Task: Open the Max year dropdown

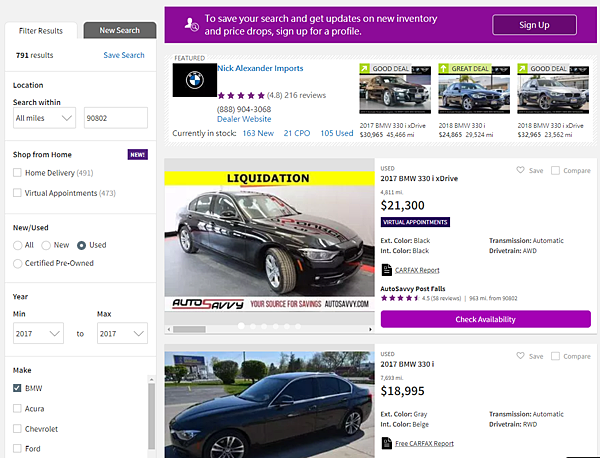Action: click(x=122, y=333)
